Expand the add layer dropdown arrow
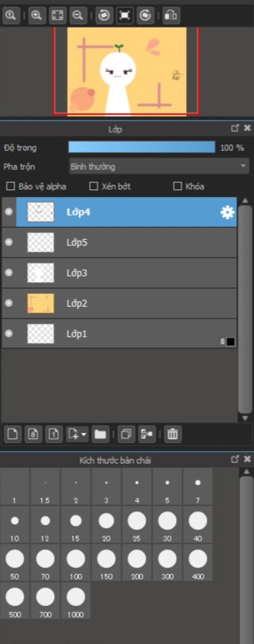Screen dimensions: 254x644 coord(84,434)
